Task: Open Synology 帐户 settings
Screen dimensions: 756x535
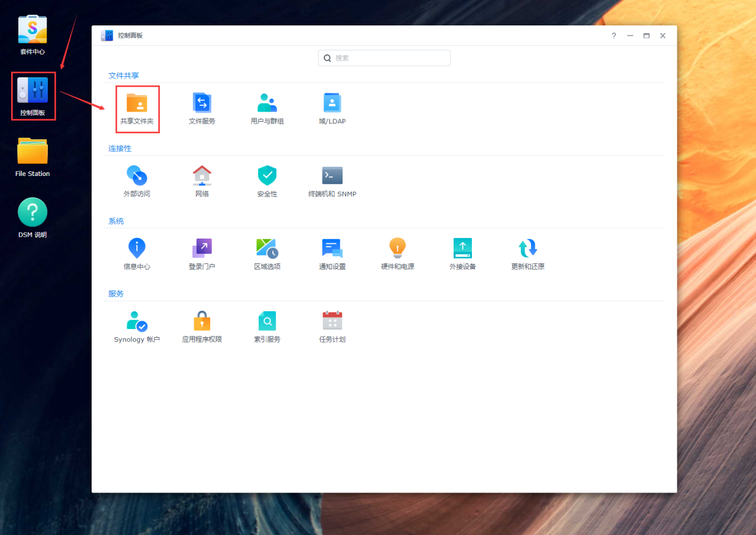Action: tap(137, 321)
